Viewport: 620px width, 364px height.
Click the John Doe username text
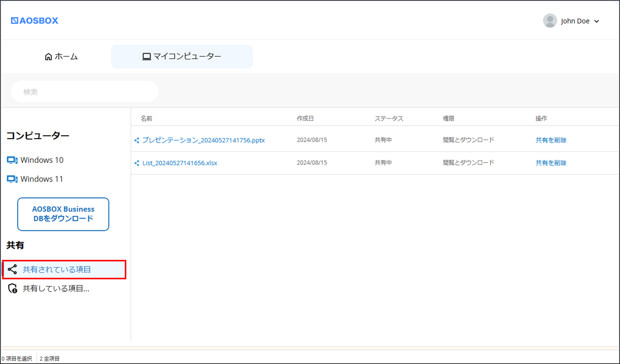point(575,21)
